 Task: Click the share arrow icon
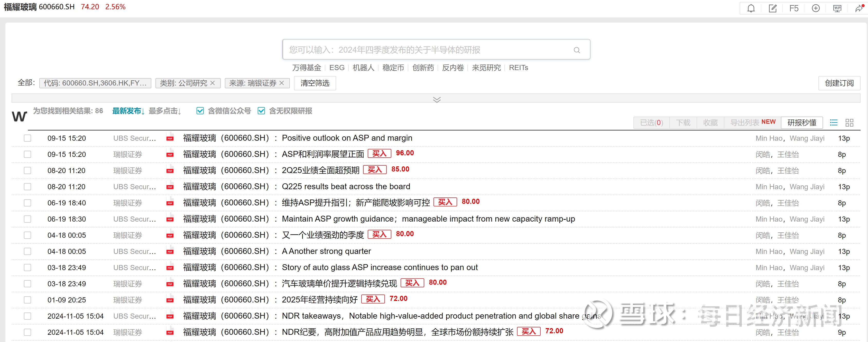point(859,8)
